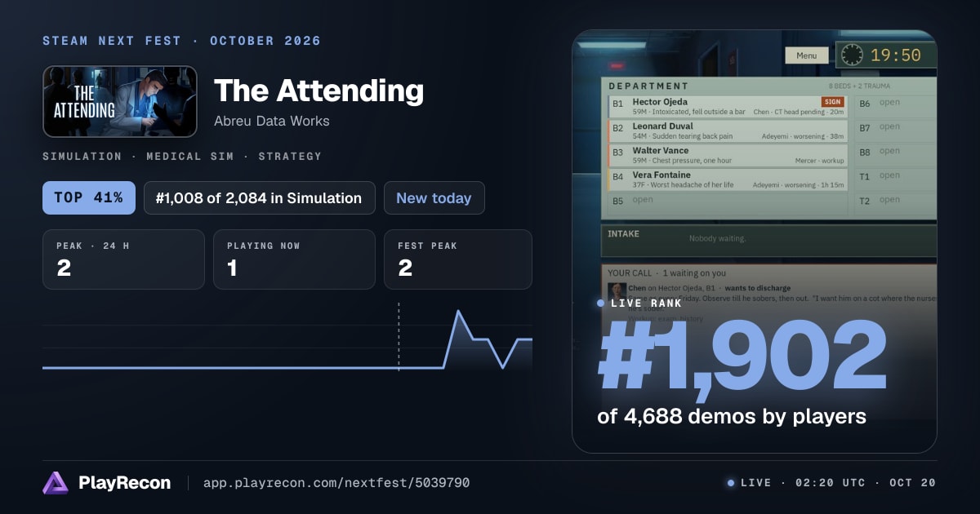Open The Attending game cover thumbnail
The height and width of the screenshot is (514, 980).
(x=120, y=101)
